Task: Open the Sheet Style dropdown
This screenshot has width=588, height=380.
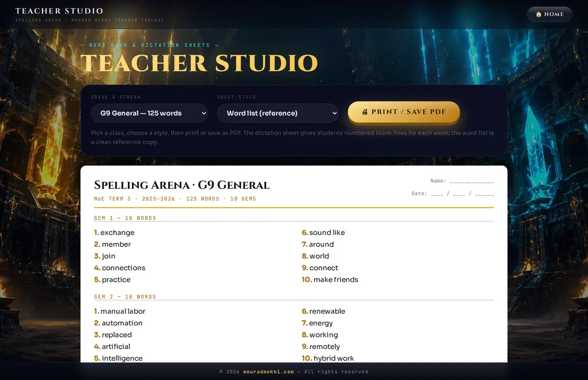Action: point(278,113)
